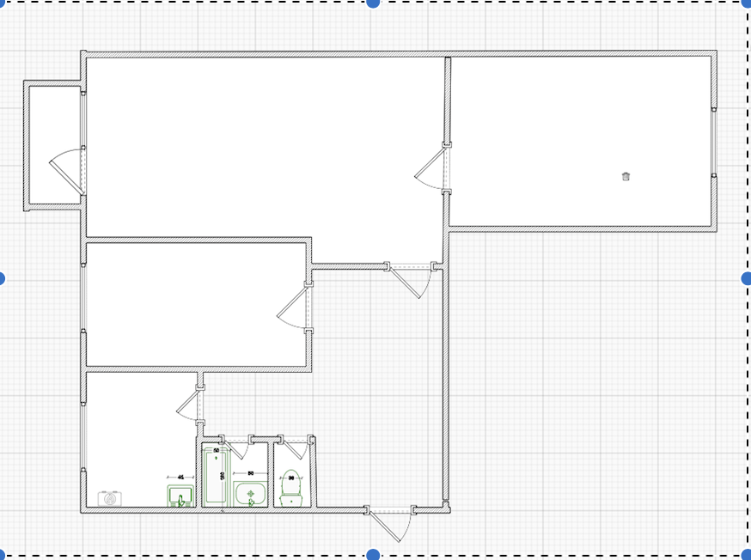This screenshot has height=560, width=751.
Task: Select the bathtub fixture in bathroom
Action: [216, 477]
